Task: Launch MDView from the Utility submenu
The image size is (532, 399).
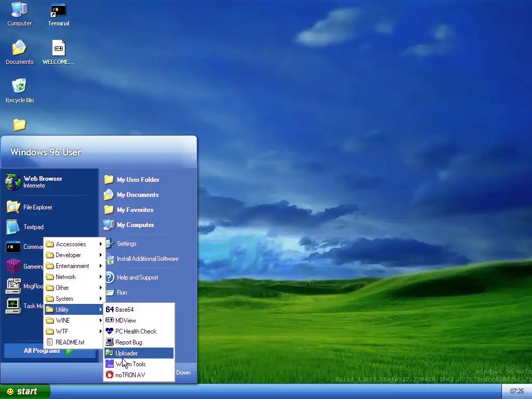Action: pyautogui.click(x=139, y=320)
